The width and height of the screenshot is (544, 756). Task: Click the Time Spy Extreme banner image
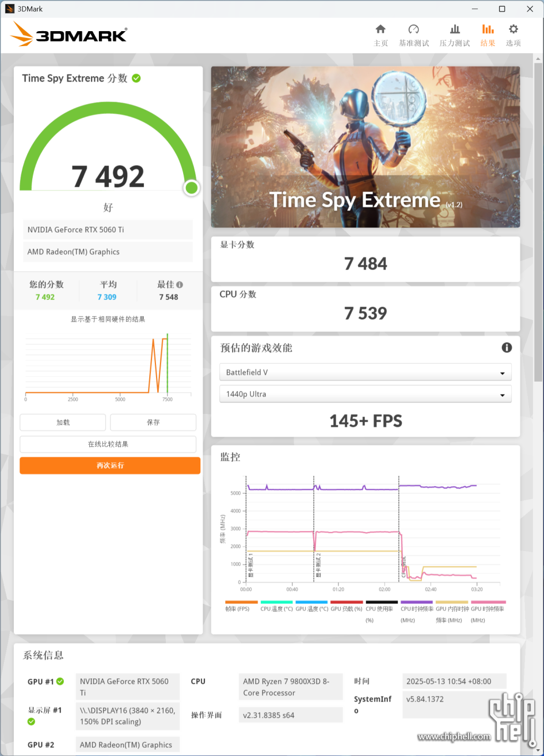[365, 147]
